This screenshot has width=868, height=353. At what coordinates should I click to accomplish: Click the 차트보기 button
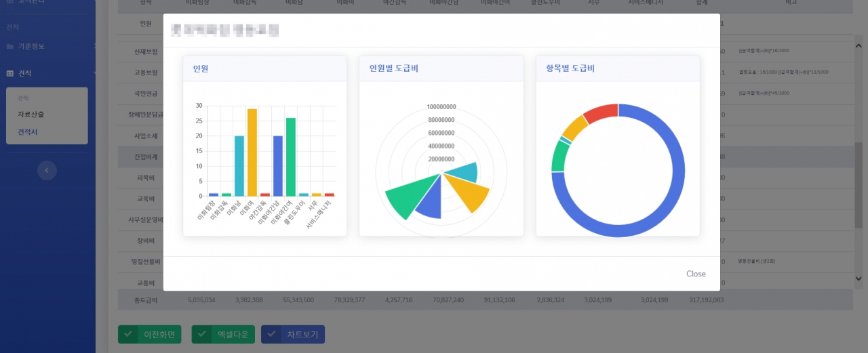click(293, 334)
